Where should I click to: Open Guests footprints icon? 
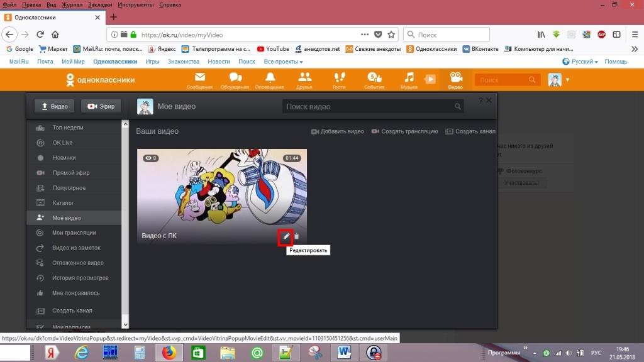coord(339,80)
